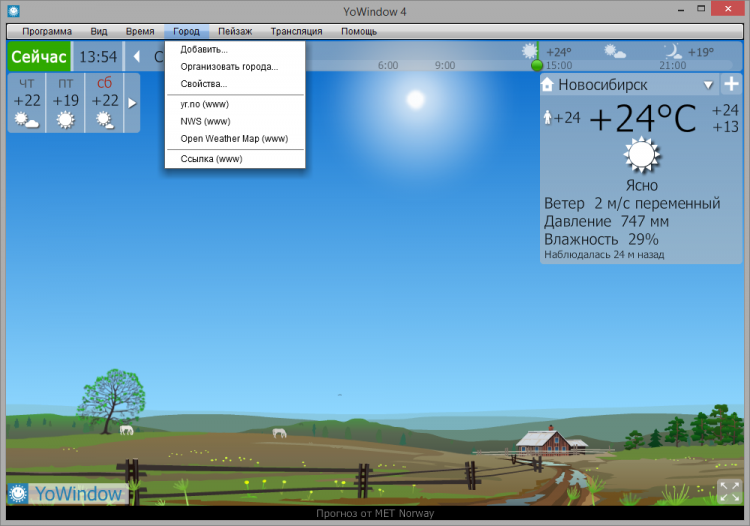Jump to 6:00 on the timeline
The height and width of the screenshot is (526, 750).
point(387,66)
